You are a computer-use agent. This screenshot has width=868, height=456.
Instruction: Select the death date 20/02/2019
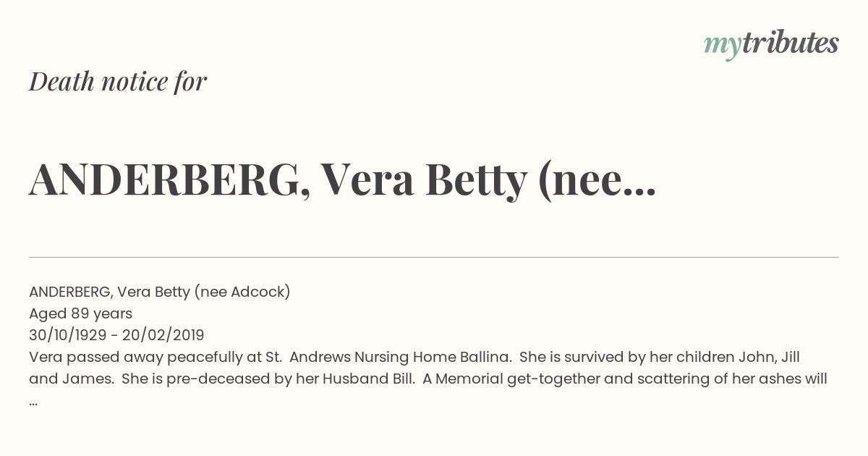163,335
